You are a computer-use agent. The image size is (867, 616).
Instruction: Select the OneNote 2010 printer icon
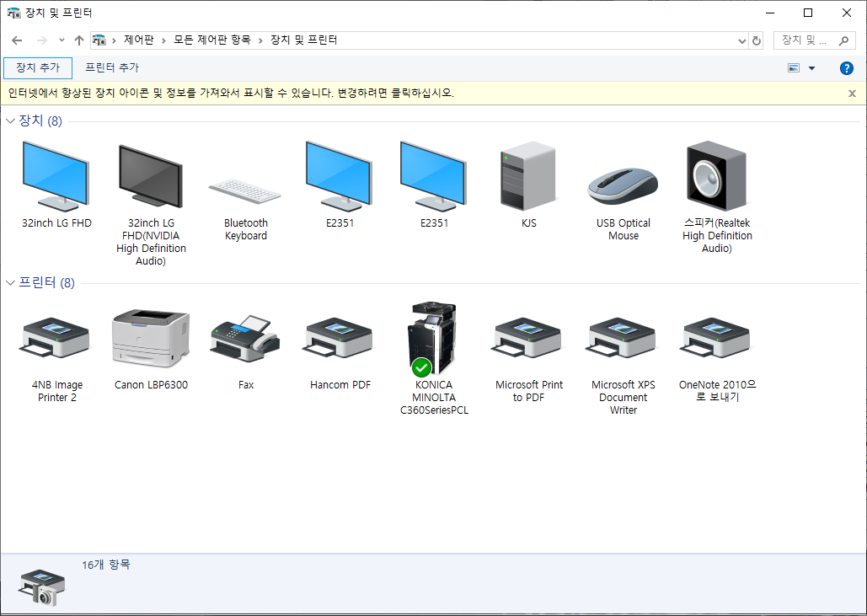tap(717, 339)
